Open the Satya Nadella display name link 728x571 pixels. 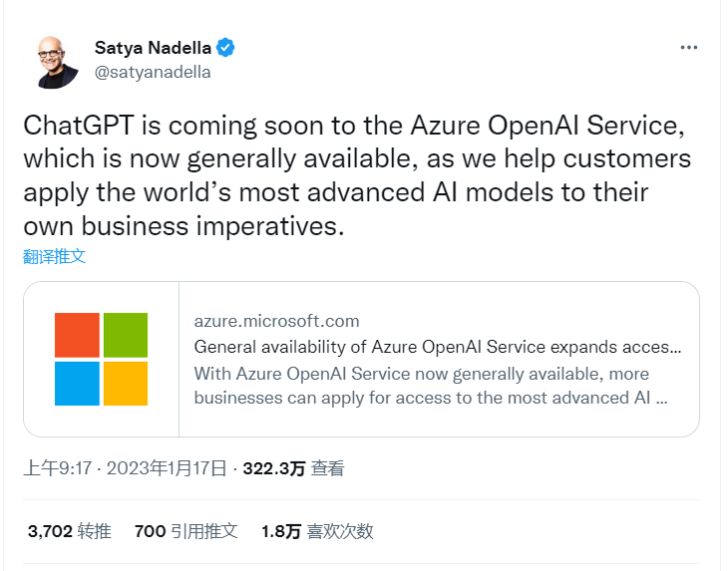click(154, 48)
